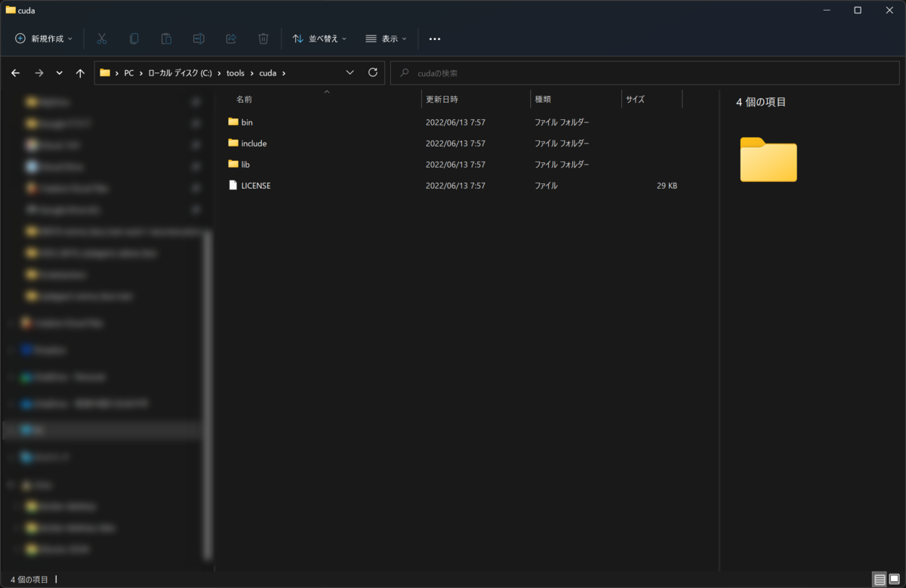This screenshot has height=588, width=906.
Task: Click the large folder preview thumbnail
Action: tap(769, 159)
